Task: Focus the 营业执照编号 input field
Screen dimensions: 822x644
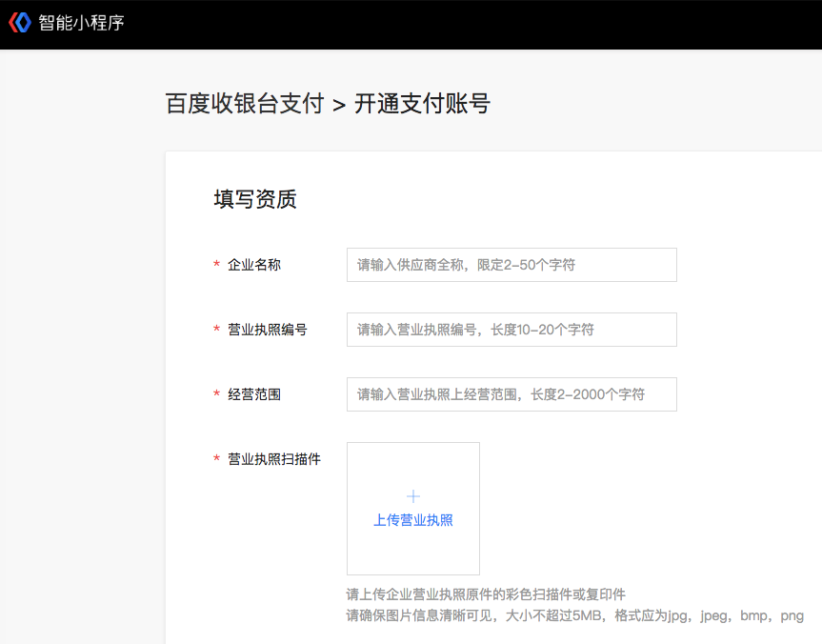Action: pos(511,330)
